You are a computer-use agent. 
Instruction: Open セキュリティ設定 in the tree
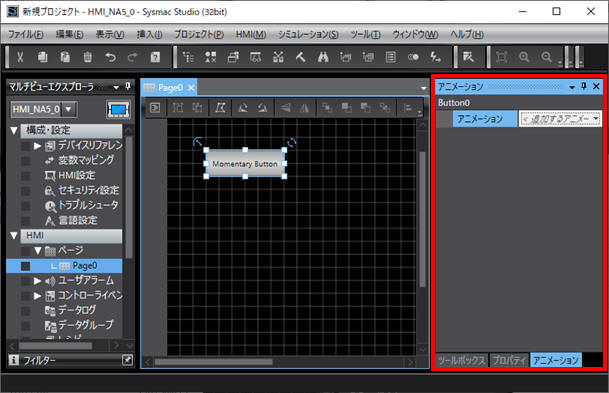[89, 190]
